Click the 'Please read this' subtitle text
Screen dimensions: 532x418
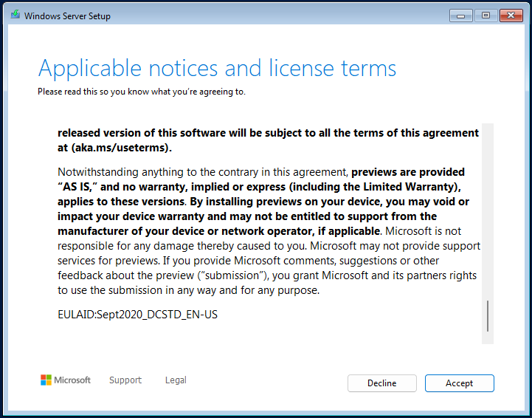click(x=142, y=92)
